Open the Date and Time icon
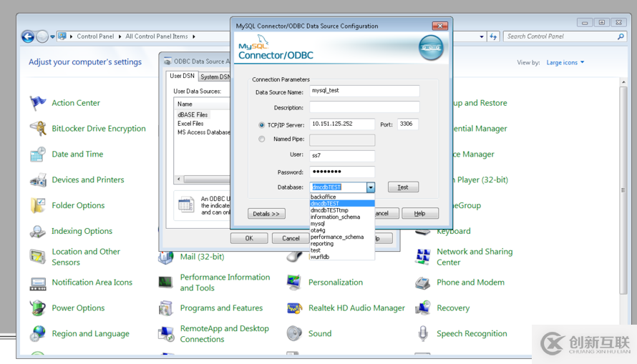 (38, 154)
